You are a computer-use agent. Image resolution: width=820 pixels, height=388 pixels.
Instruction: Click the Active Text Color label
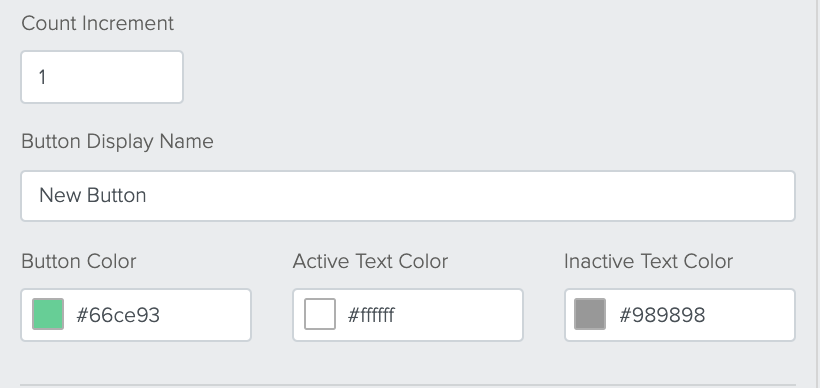coord(370,261)
